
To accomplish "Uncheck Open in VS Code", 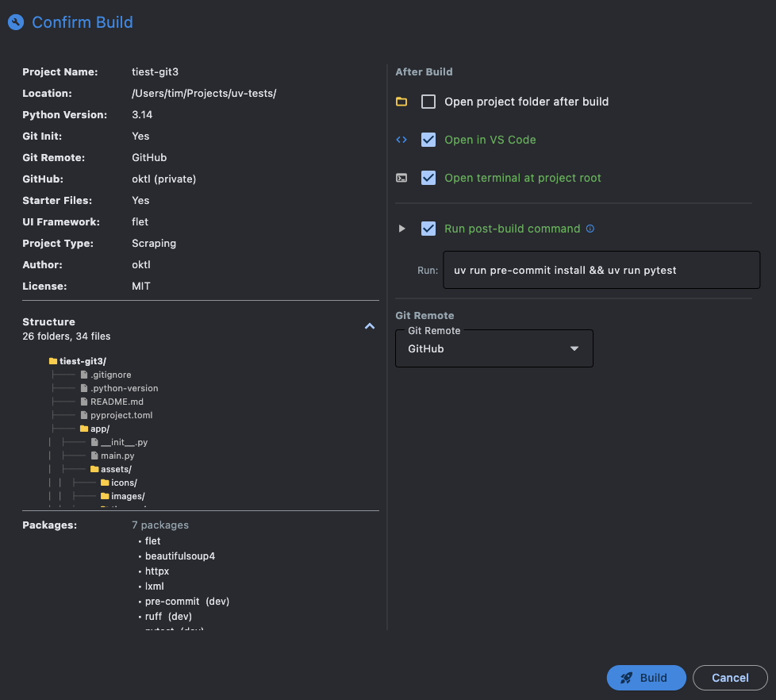I will (x=428, y=140).
